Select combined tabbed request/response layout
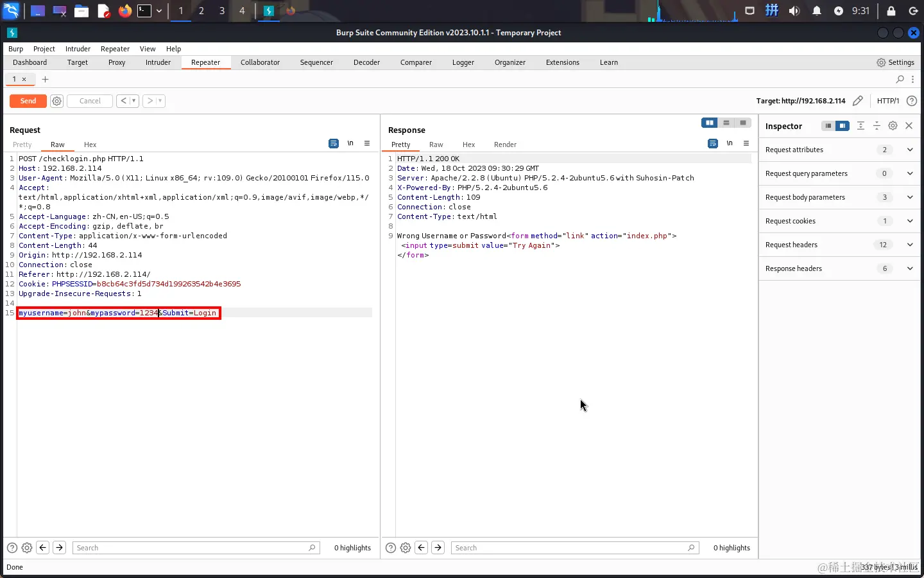The width and height of the screenshot is (924, 578). (x=743, y=123)
